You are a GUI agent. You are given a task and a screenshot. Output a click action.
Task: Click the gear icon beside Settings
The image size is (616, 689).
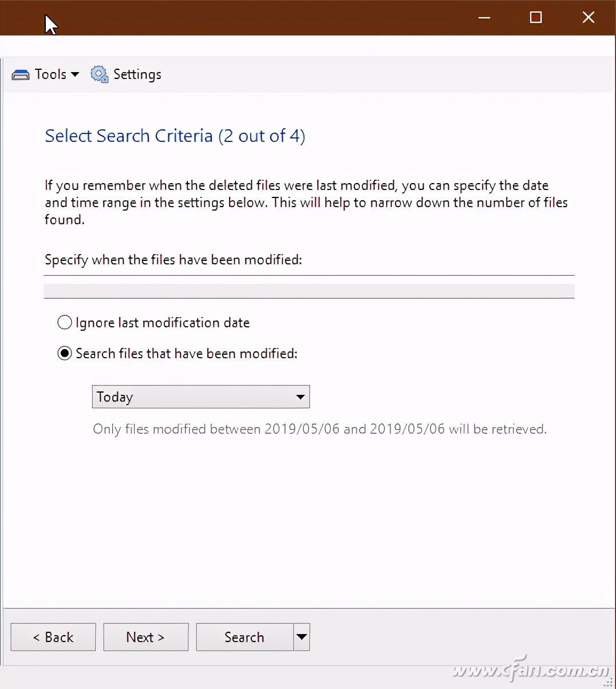(x=99, y=74)
